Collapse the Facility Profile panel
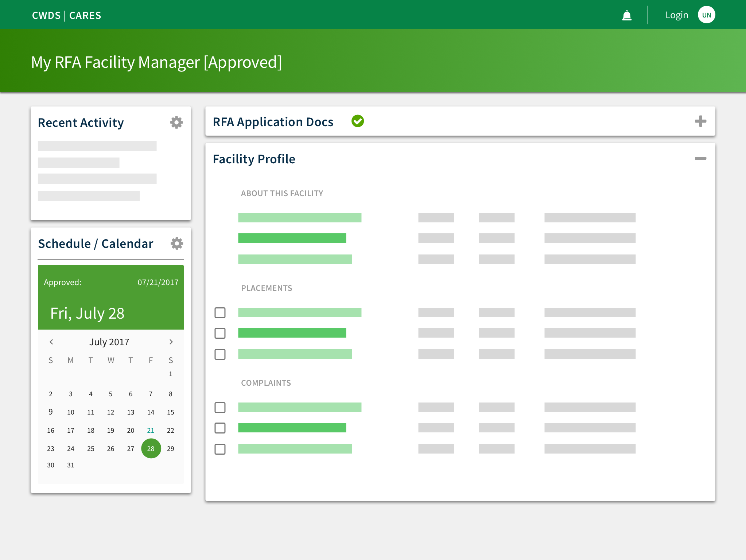 click(700, 158)
